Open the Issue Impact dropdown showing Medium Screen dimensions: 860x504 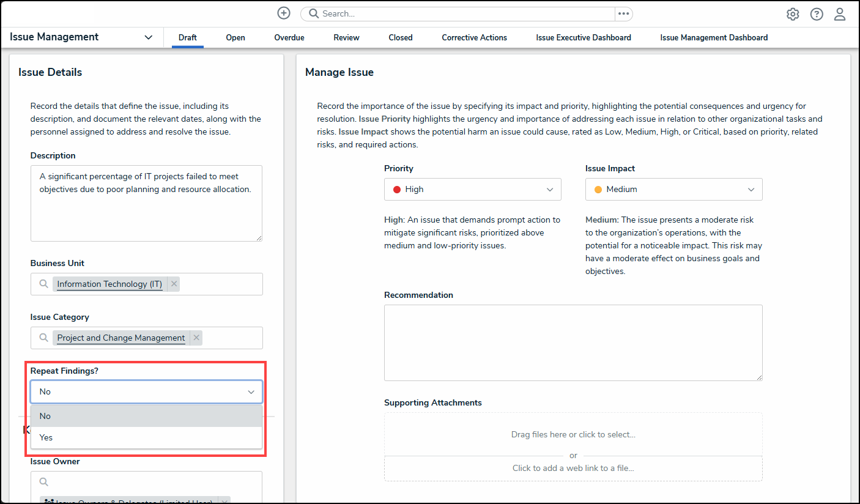(x=673, y=190)
